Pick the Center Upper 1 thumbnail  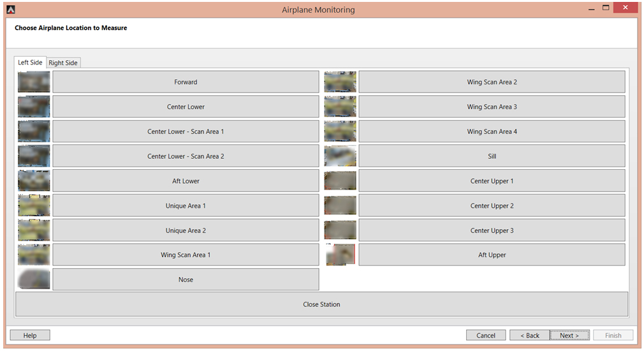pyautogui.click(x=340, y=181)
